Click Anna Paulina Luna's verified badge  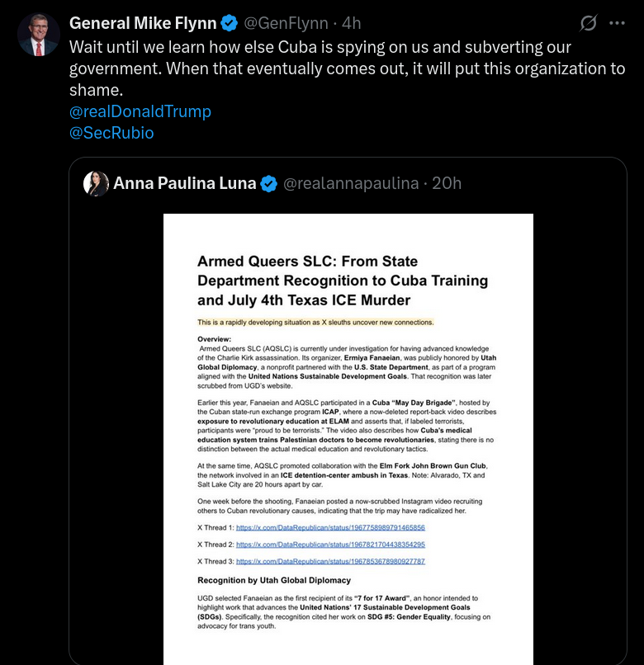(x=269, y=184)
